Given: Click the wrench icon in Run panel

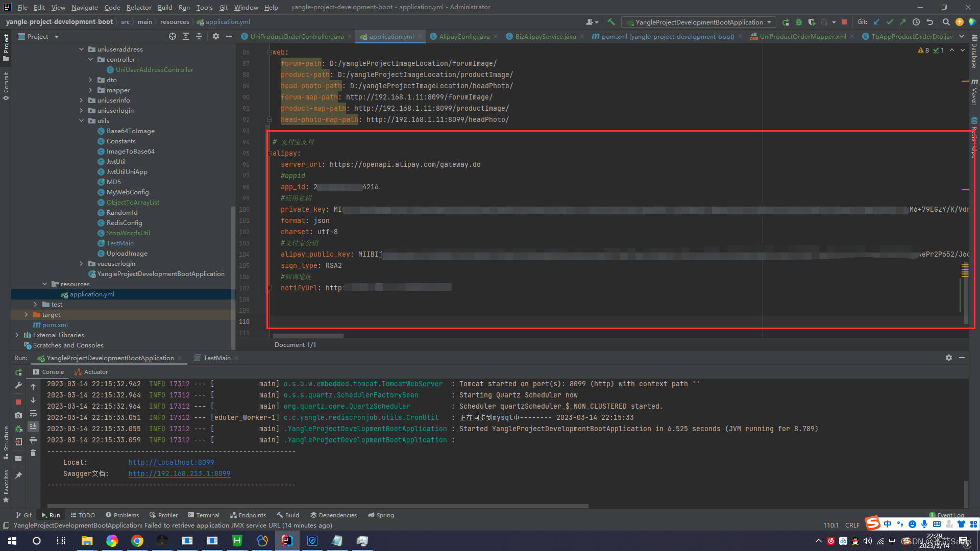Looking at the screenshot, I should pyautogui.click(x=18, y=385).
